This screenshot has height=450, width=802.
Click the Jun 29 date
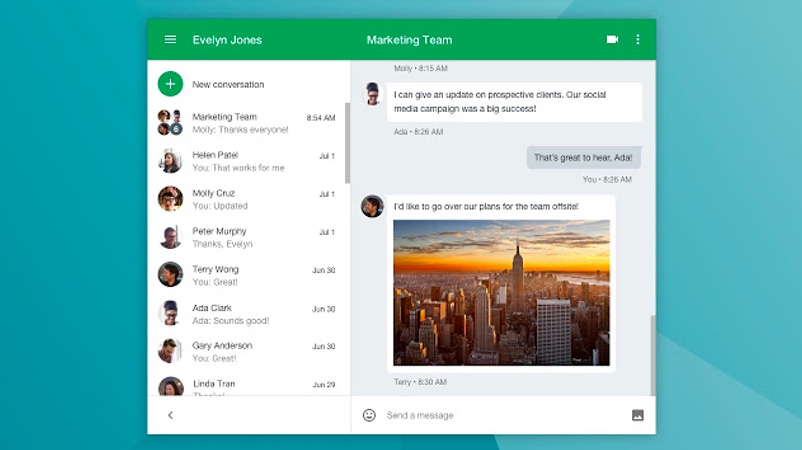(324, 385)
